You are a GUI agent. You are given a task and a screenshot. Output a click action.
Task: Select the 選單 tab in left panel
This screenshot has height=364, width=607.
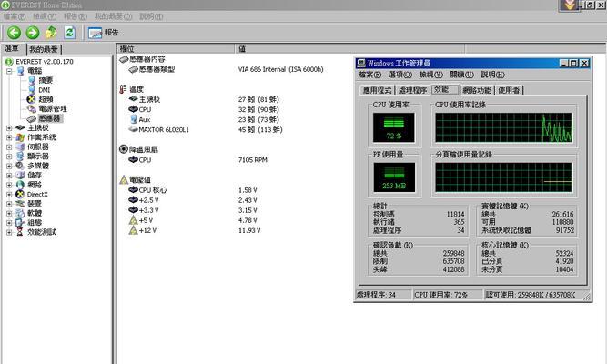(x=12, y=49)
